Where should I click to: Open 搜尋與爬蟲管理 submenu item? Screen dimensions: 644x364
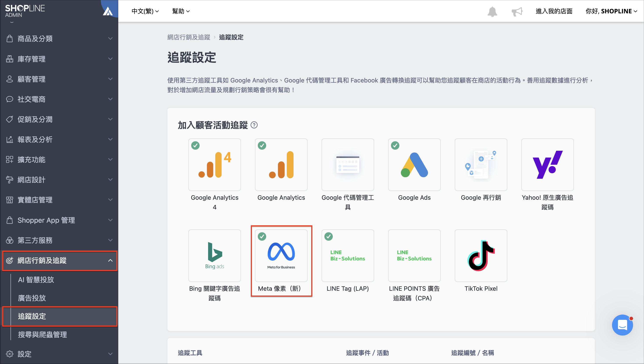tap(42, 334)
